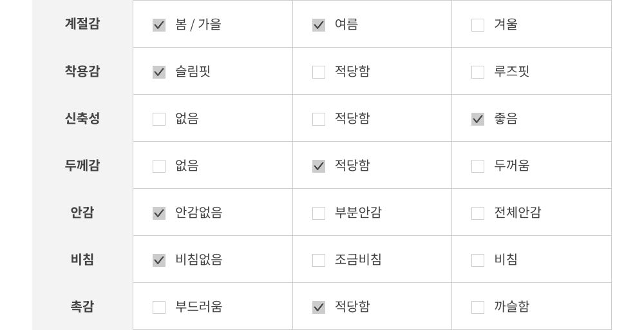Check 없음 checkbox in 두께감 row
Screen dimensions: 644x330
tap(159, 166)
